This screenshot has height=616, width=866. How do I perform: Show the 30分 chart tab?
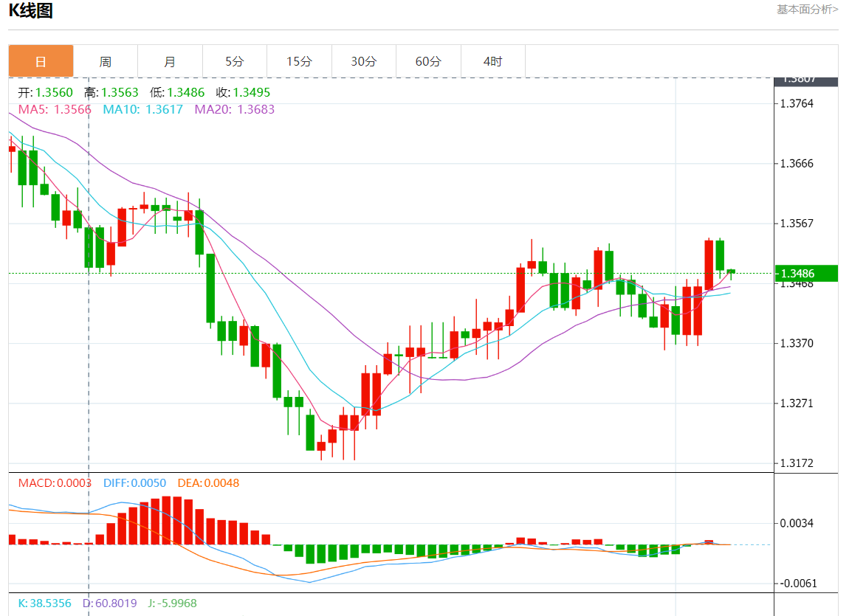(363, 61)
